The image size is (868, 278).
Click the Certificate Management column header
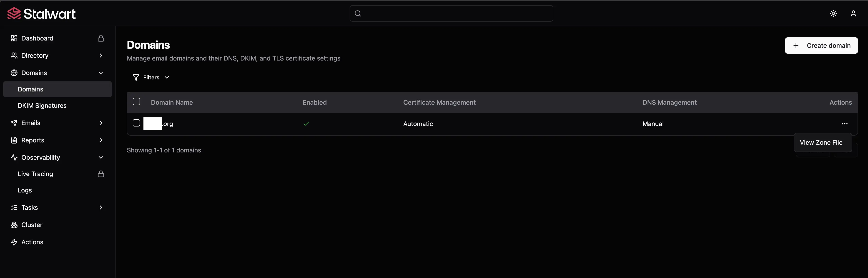pyautogui.click(x=439, y=103)
